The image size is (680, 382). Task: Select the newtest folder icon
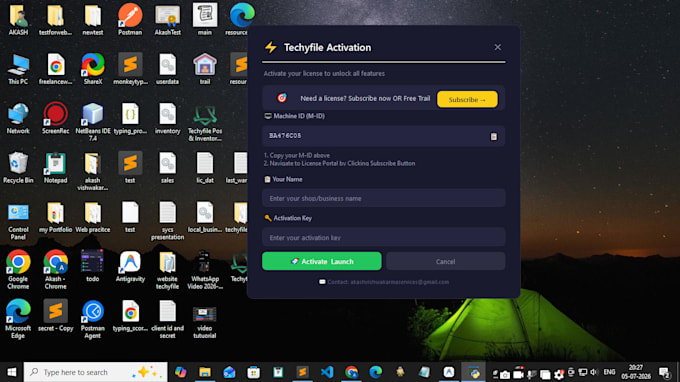pos(93,20)
